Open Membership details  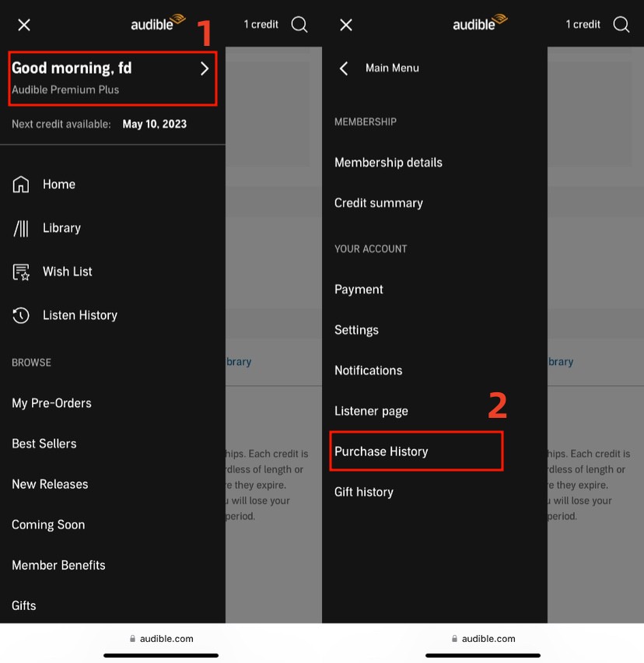click(x=388, y=163)
